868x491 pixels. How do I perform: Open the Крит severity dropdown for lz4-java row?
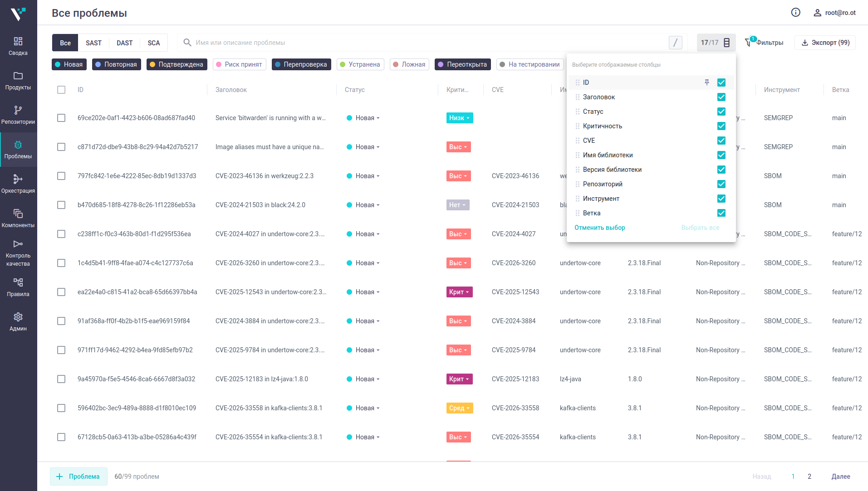point(459,379)
